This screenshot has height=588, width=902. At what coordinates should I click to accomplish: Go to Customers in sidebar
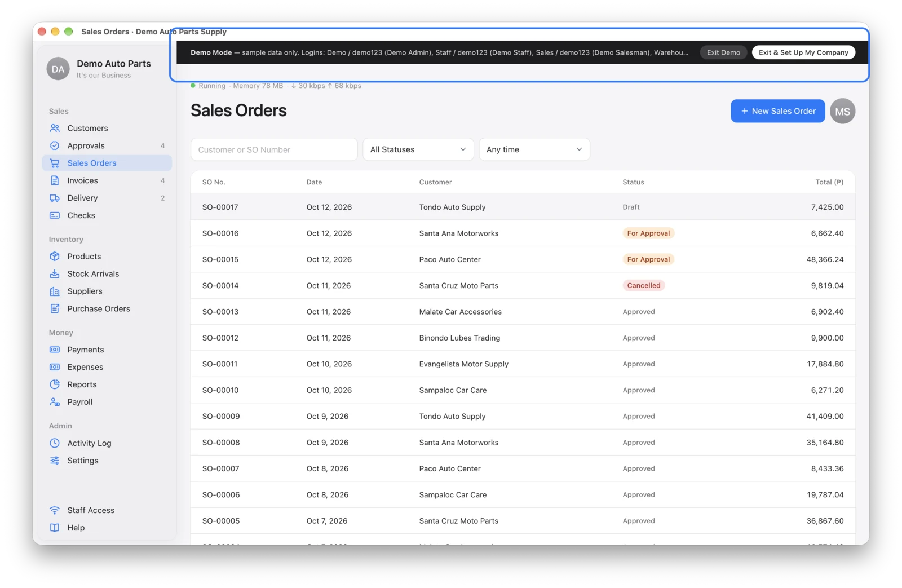point(107,128)
